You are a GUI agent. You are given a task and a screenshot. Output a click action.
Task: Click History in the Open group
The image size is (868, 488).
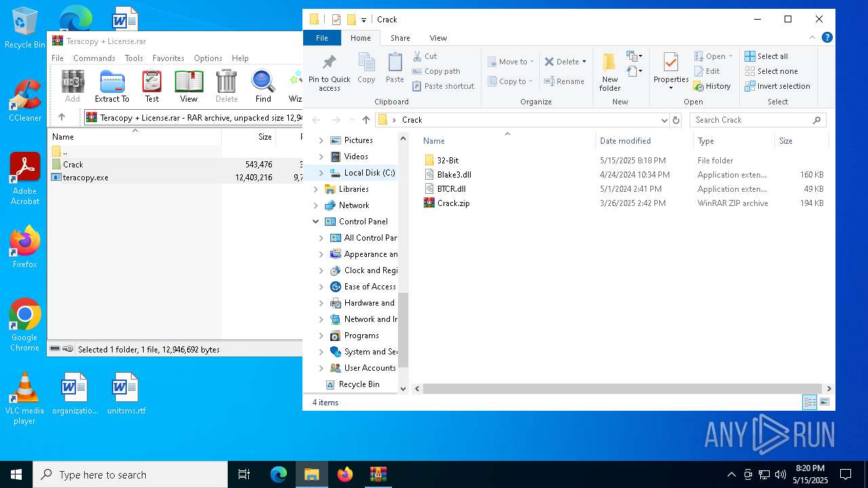(x=712, y=86)
